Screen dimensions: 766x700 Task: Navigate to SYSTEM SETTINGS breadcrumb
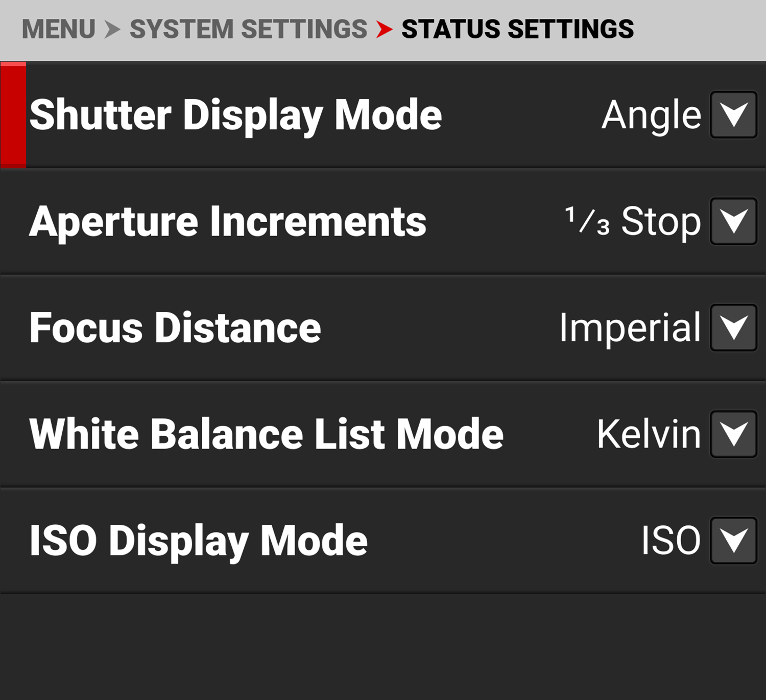[248, 29]
